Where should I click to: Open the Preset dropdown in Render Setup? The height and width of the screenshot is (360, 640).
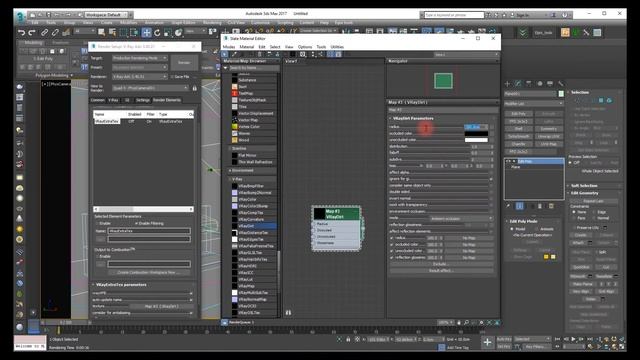coord(140,67)
